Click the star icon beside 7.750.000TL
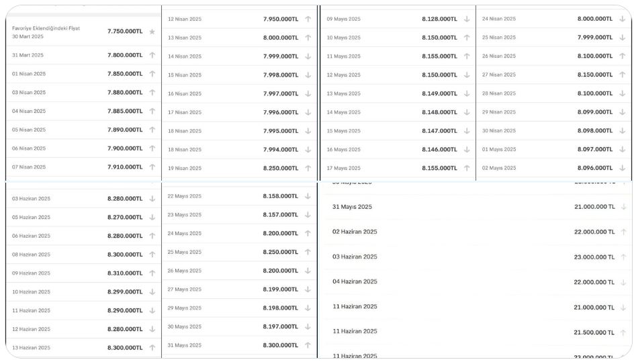634x364 pixels. [x=152, y=32]
